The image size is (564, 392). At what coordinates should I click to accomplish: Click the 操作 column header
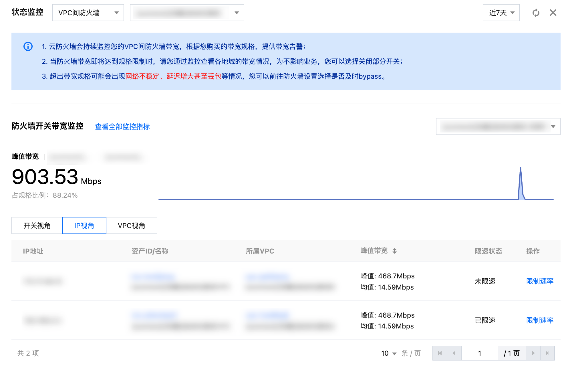pos(533,251)
